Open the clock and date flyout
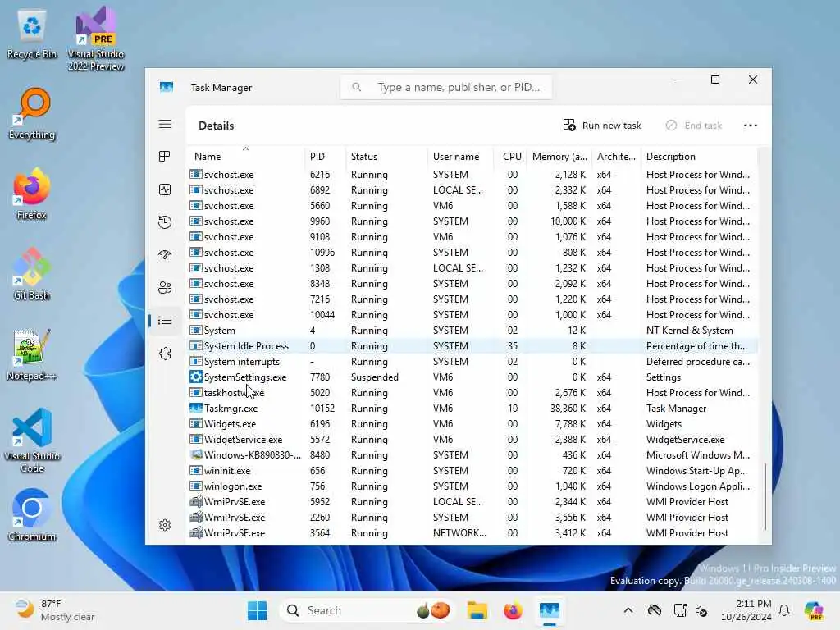This screenshot has height=630, width=840. click(x=746, y=610)
